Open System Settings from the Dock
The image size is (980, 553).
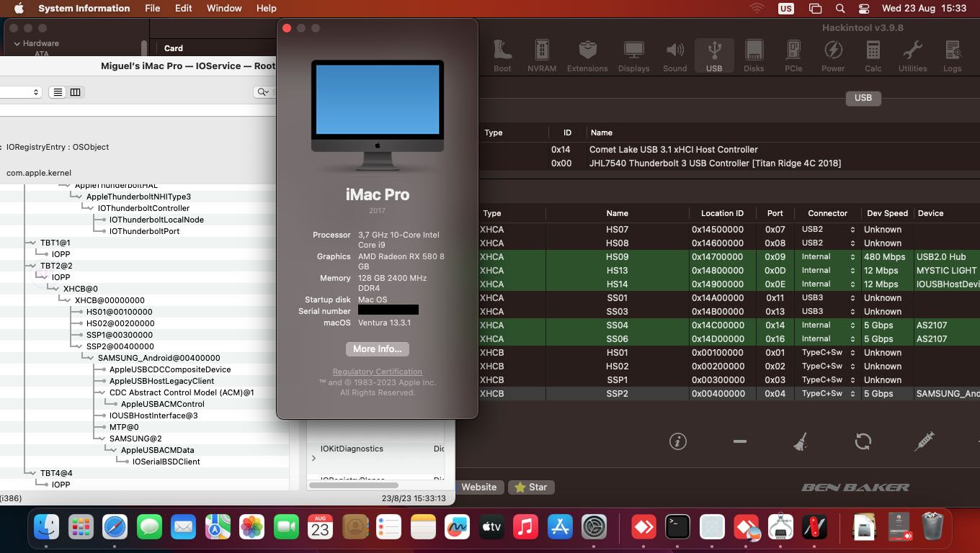point(594,527)
